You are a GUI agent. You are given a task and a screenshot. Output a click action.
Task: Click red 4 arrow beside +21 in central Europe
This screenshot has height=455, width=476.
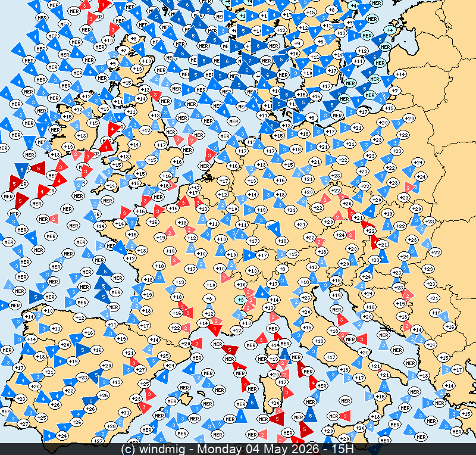[375, 242]
